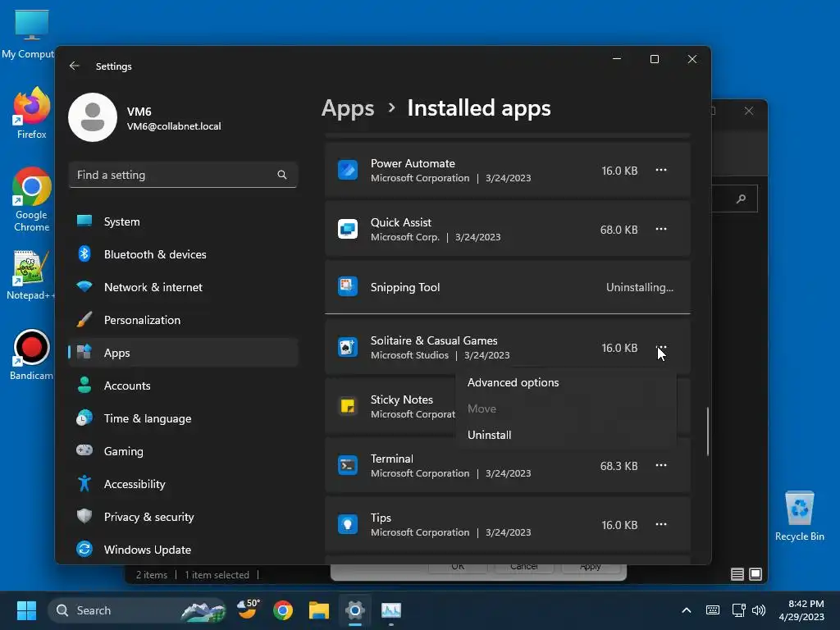
Task: Click Settings gear on taskbar
Action: (x=354, y=610)
